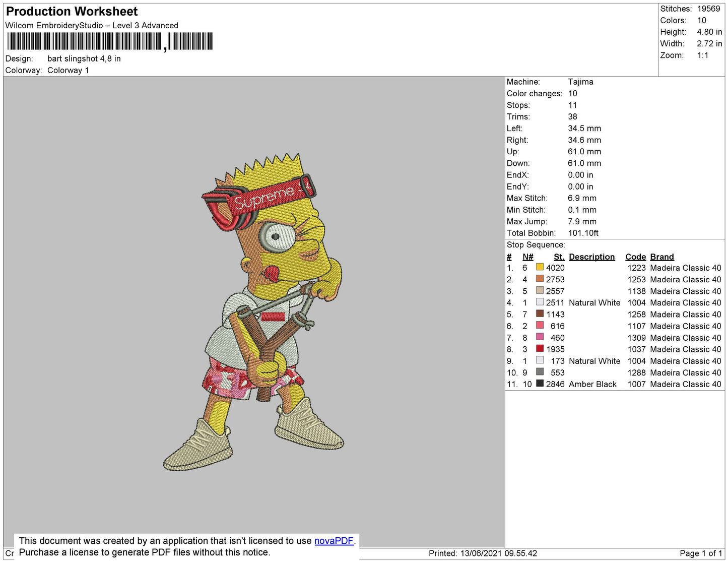Click the Stops value 11
728x563 pixels.
click(572, 105)
